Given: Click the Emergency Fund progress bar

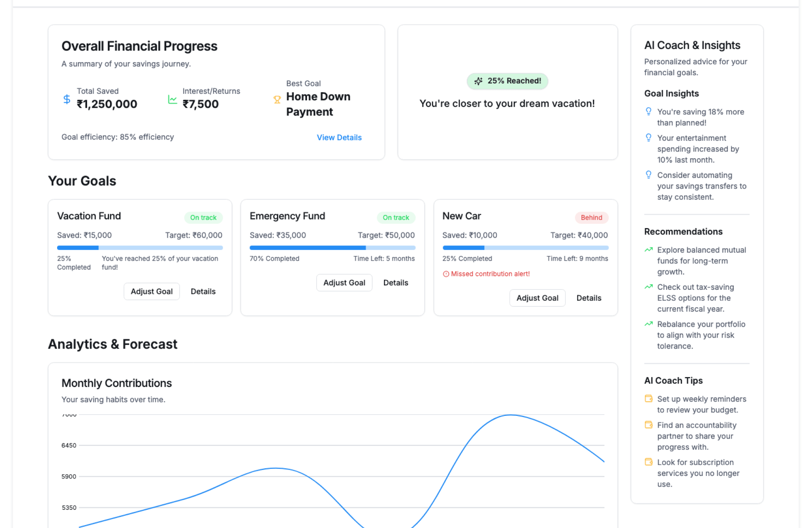Looking at the screenshot, I should coord(332,248).
